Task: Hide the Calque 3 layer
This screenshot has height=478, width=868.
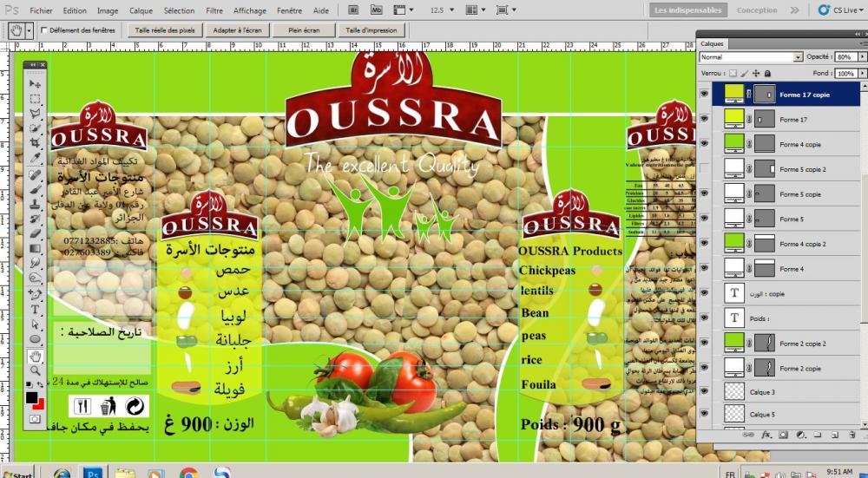Action: click(x=704, y=391)
